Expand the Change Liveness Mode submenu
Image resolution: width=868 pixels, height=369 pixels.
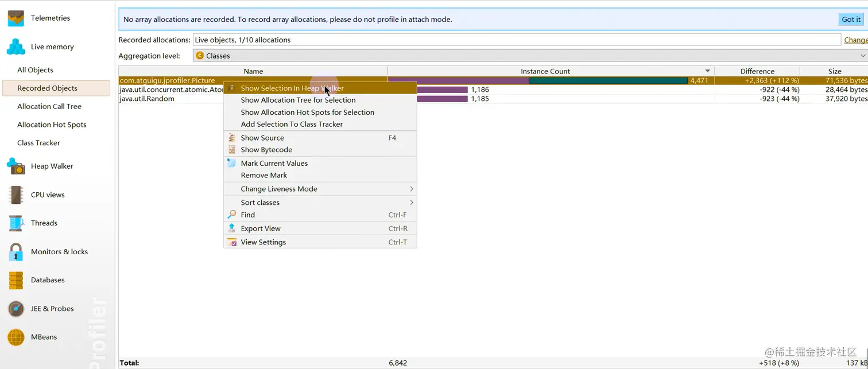point(320,189)
